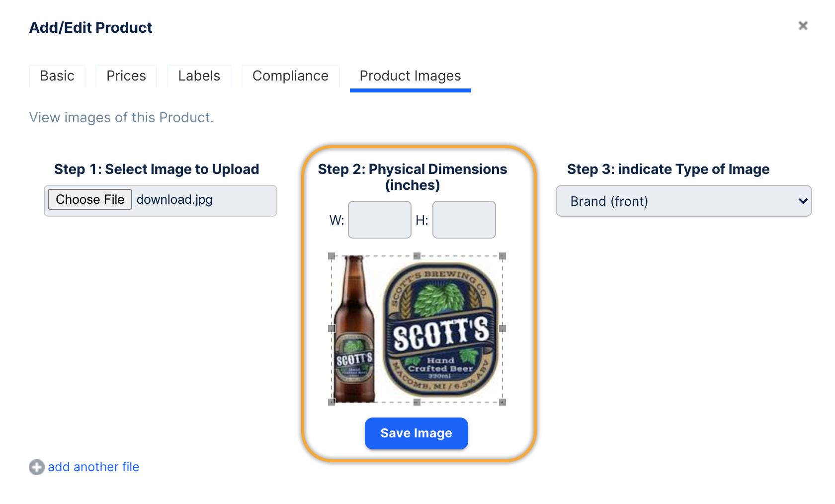This screenshot has height=504, width=835.
Task: Click the plus icon beside add another file
Action: click(x=36, y=467)
